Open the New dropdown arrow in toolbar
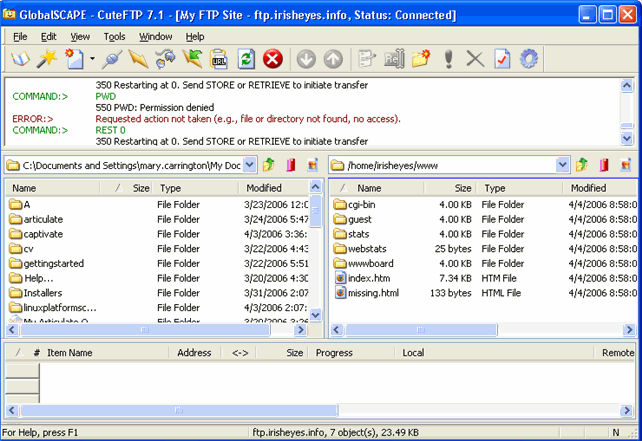The width and height of the screenshot is (642, 441). (93, 59)
